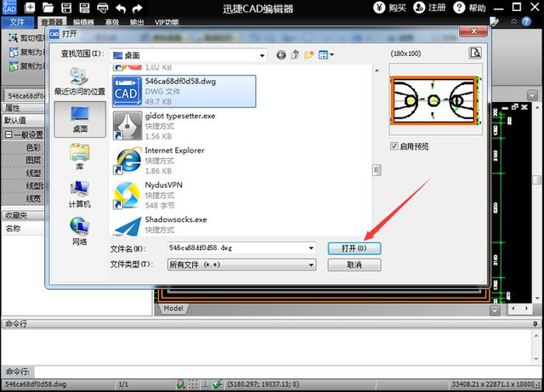Screen dimensions: 544x392
Task: Click the first 复制为 EMF icon in the ribbon
Action: [14, 52]
